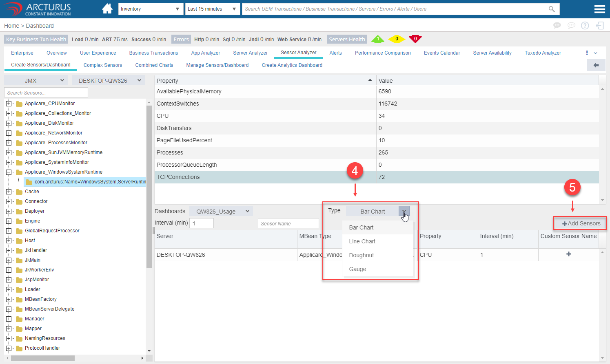The height and width of the screenshot is (364, 610).
Task: Choose Gauge chart type option
Action: [357, 269]
